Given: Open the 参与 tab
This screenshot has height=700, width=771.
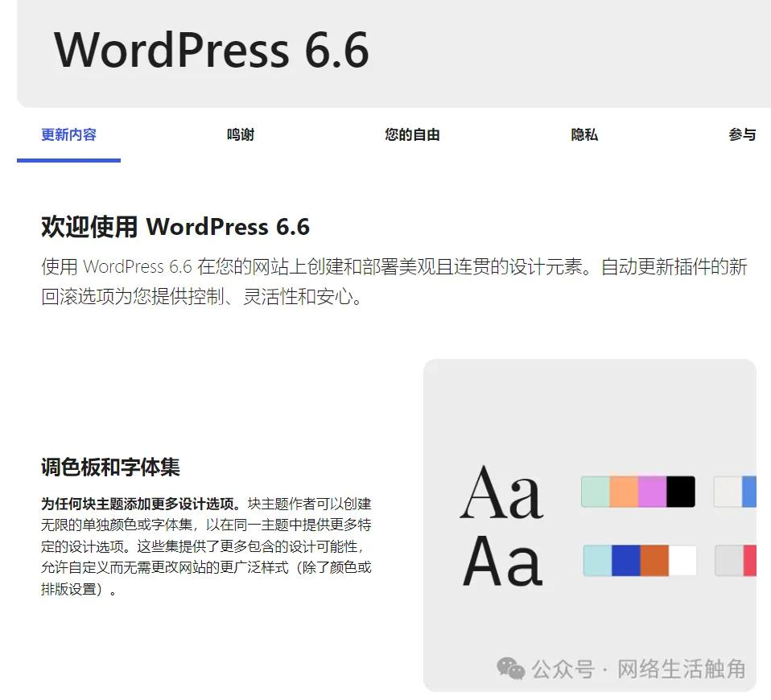Looking at the screenshot, I should coord(743,134).
